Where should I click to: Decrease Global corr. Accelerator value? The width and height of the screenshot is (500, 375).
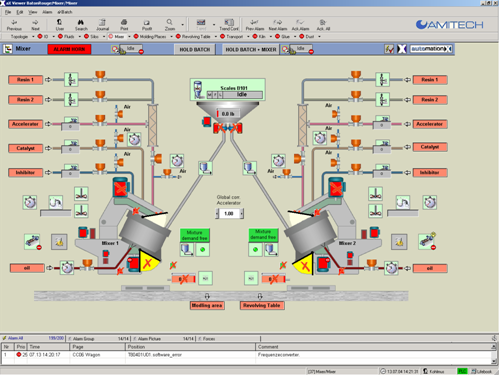tap(217, 213)
